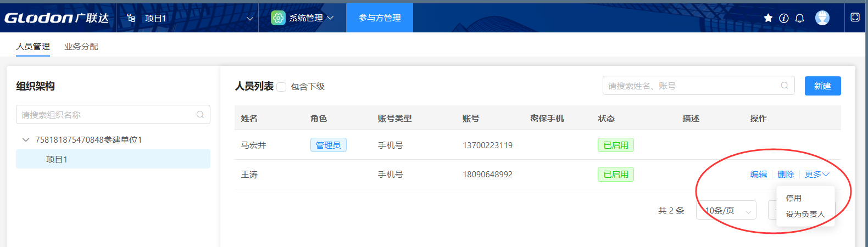Toggle the 包含下级 checkbox
This screenshot has width=868, height=247.
point(281,87)
